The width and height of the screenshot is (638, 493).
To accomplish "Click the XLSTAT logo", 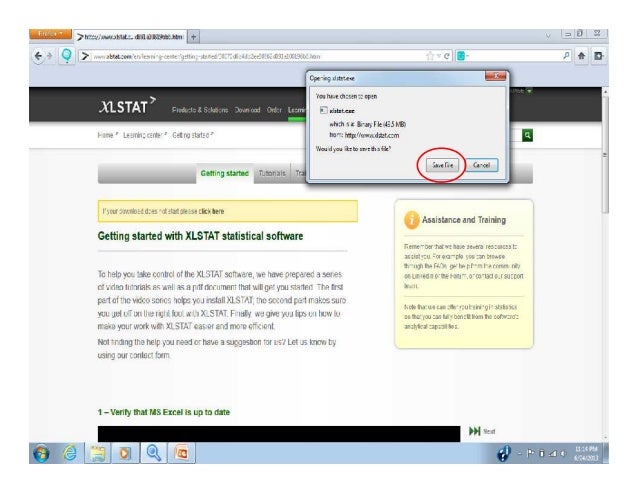I will pos(127,106).
